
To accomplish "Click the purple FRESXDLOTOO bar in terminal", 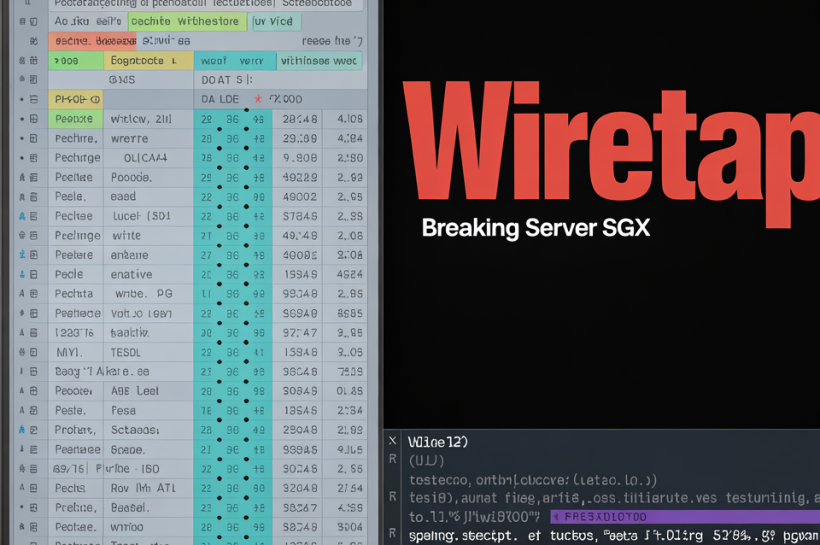I will click(x=685, y=517).
